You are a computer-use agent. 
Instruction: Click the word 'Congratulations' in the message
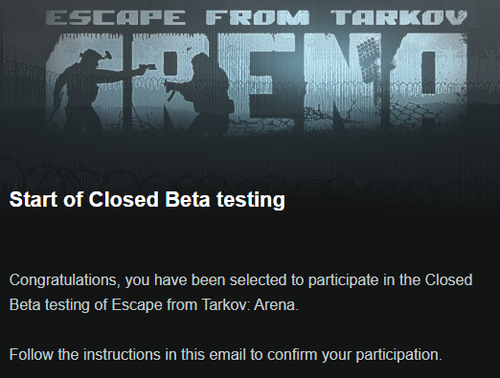coord(64,281)
